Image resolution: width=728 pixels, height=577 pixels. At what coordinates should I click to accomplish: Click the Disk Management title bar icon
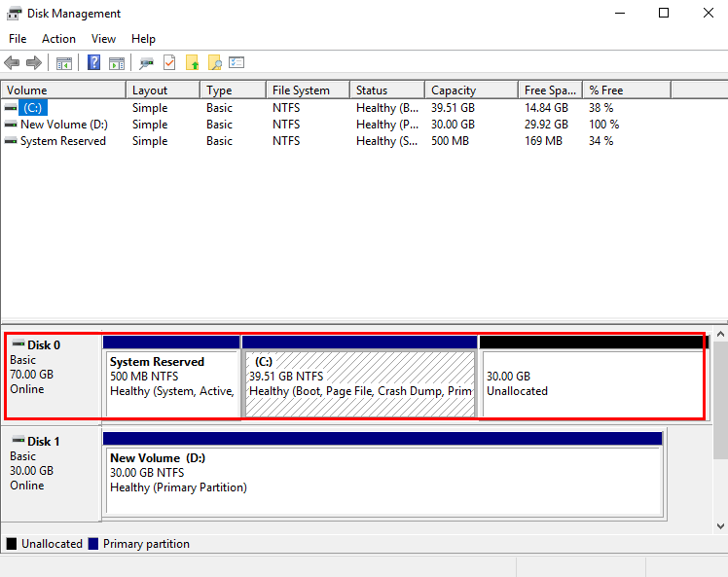(x=14, y=14)
